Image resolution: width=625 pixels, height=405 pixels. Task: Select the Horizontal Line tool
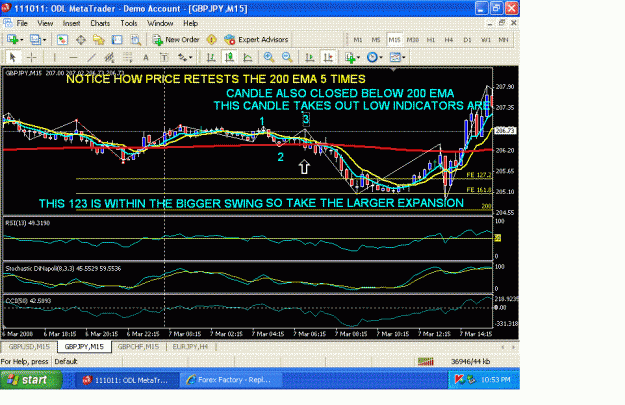[73, 57]
